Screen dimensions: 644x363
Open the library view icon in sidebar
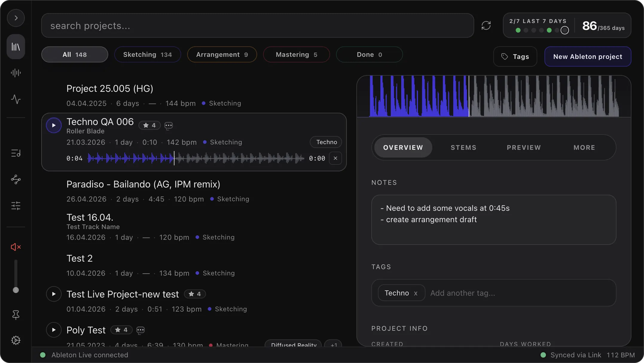[16, 47]
